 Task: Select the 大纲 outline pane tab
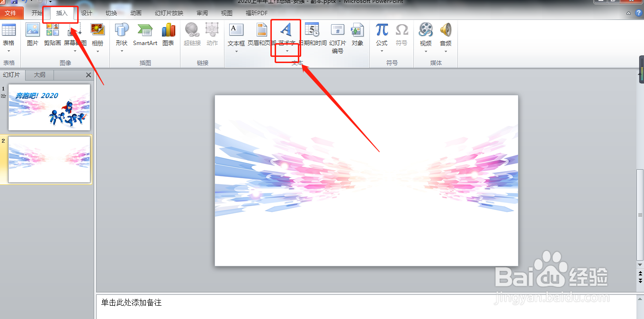[x=40, y=75]
